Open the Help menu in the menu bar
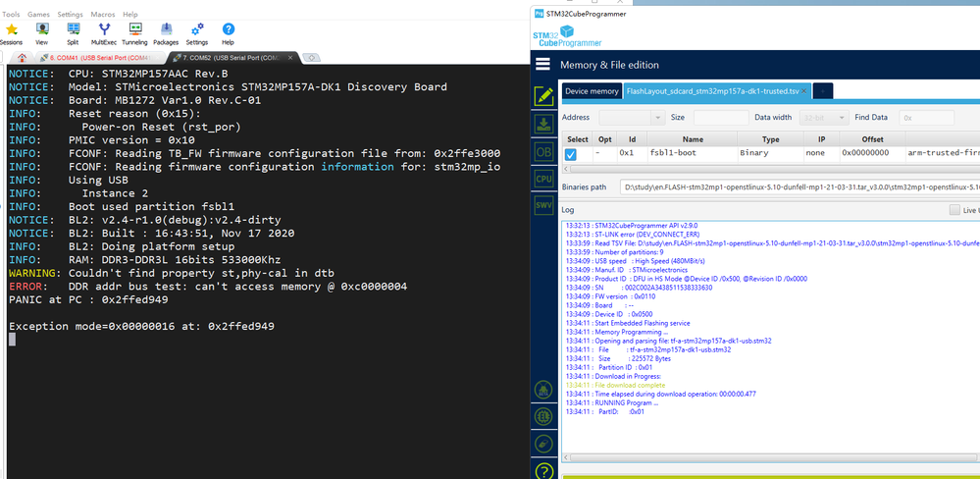 pos(130,14)
